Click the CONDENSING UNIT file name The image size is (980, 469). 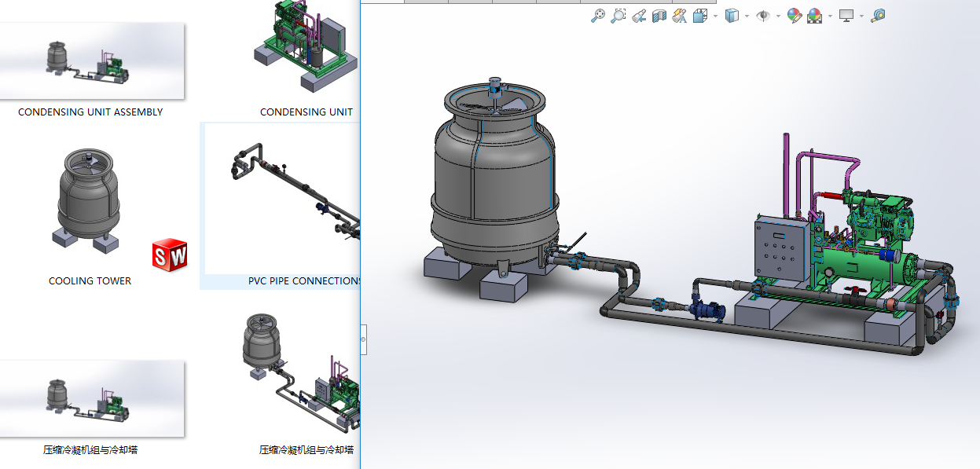[306, 112]
